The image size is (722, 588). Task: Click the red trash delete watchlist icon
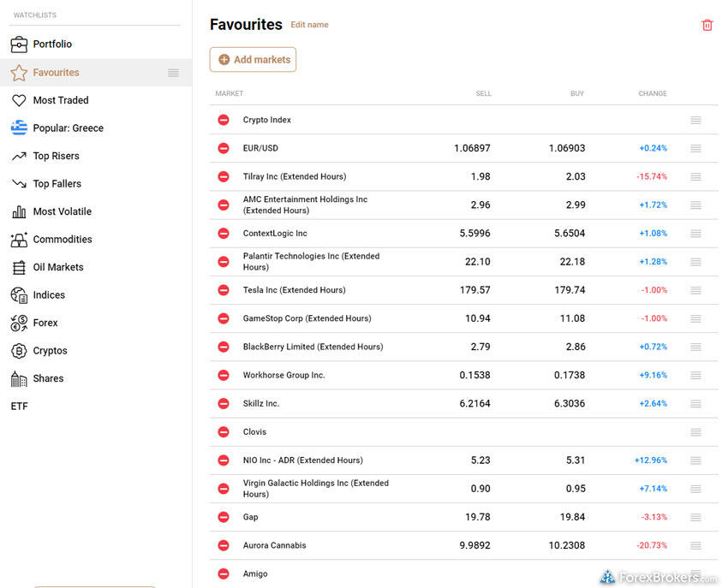coord(707,25)
